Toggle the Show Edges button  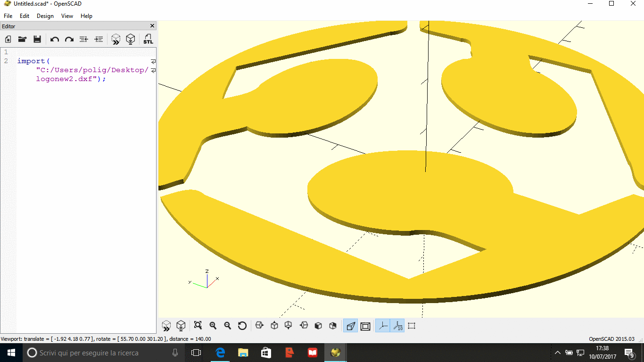[412, 326]
